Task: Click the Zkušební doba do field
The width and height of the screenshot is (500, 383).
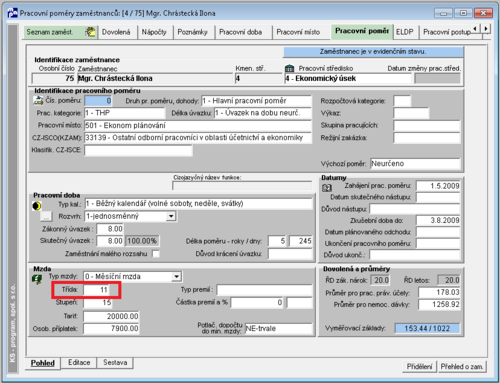Action: click(x=438, y=220)
